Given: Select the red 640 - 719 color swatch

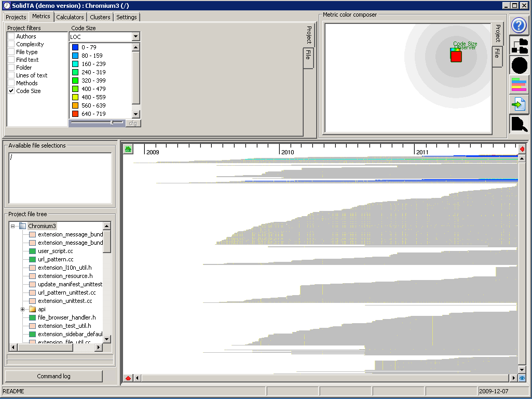Looking at the screenshot, I should pos(75,114).
